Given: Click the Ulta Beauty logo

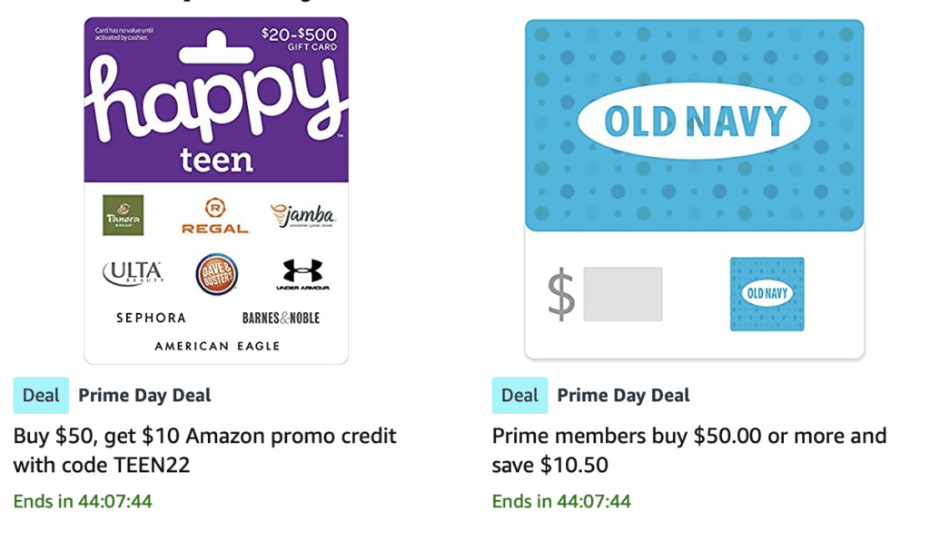Looking at the screenshot, I should coord(133,272).
